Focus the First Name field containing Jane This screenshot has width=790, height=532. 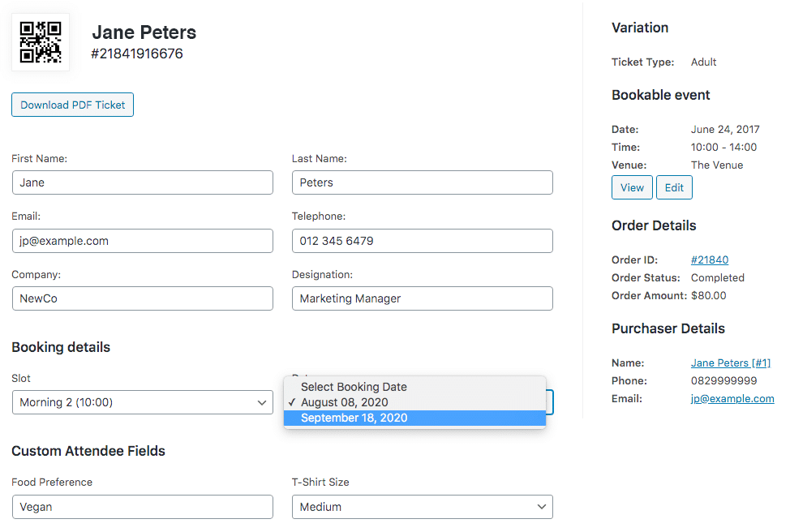[143, 182]
